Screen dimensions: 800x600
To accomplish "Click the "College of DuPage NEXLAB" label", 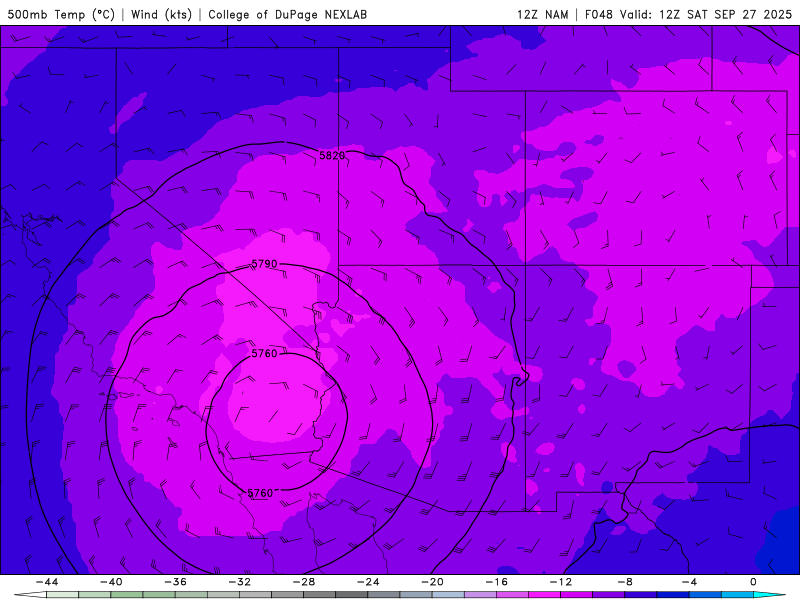I will click(287, 15).
